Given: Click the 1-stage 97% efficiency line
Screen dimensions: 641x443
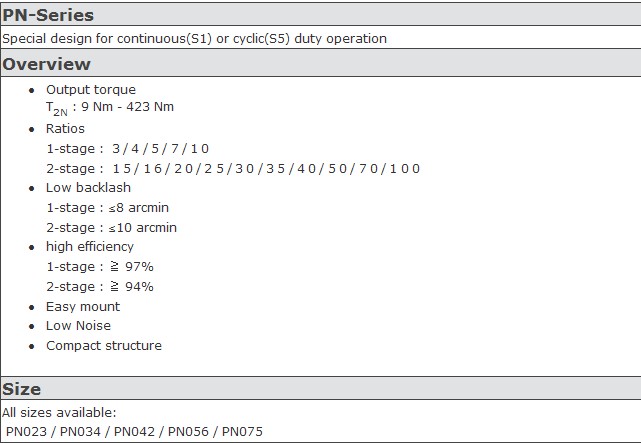Looking at the screenshot, I should tap(100, 267).
